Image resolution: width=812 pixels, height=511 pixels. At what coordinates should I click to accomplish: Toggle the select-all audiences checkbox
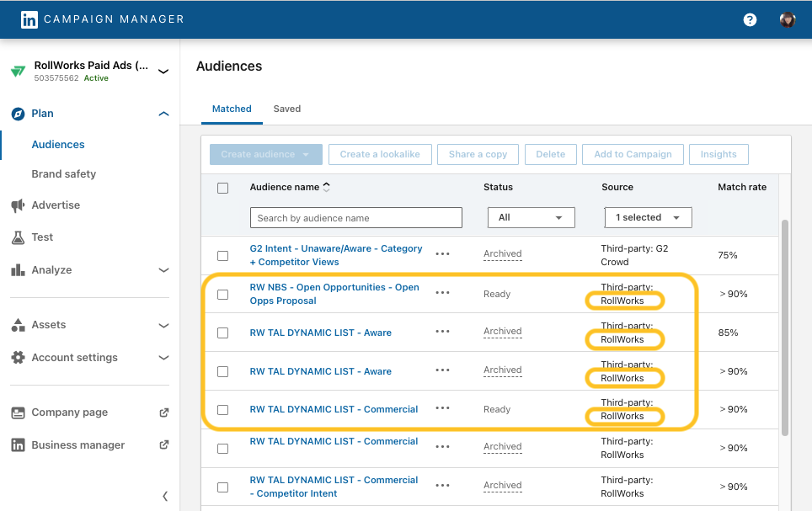pos(223,188)
